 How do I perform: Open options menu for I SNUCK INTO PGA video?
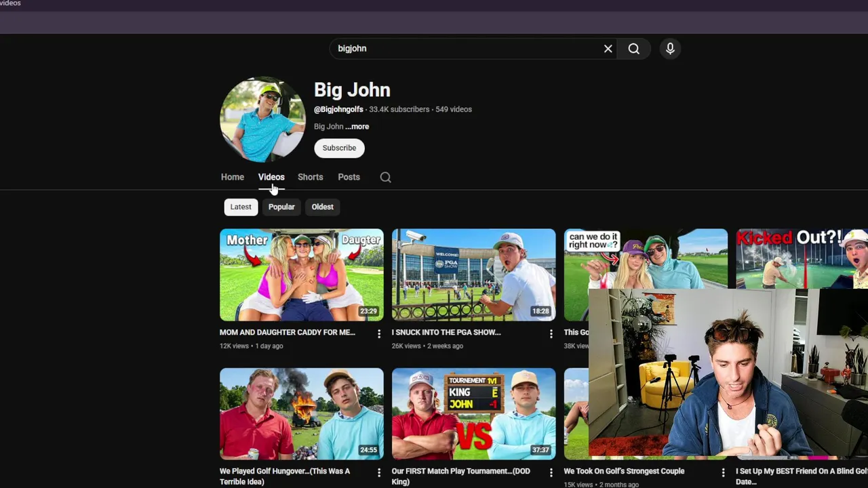tap(551, 333)
